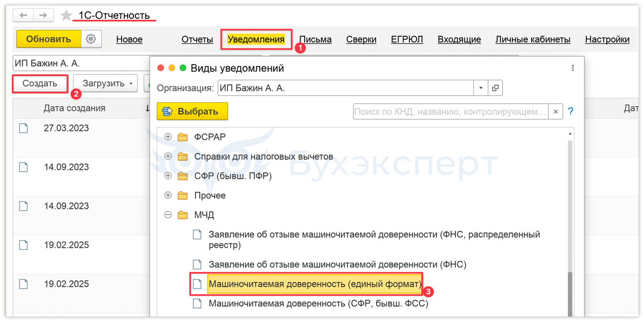Click the Обновить button

tap(49, 39)
